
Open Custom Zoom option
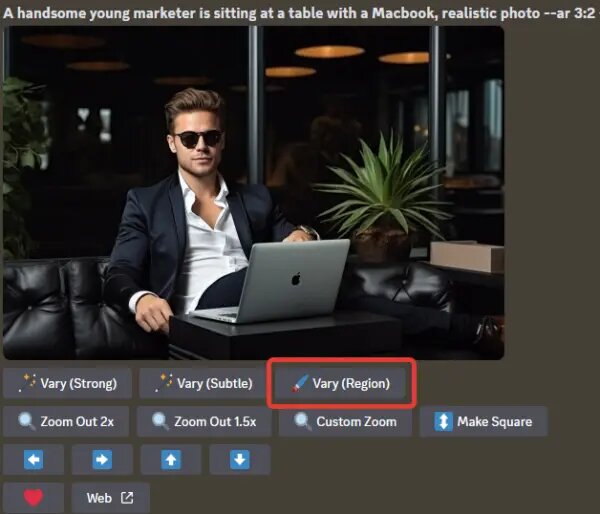coord(345,421)
